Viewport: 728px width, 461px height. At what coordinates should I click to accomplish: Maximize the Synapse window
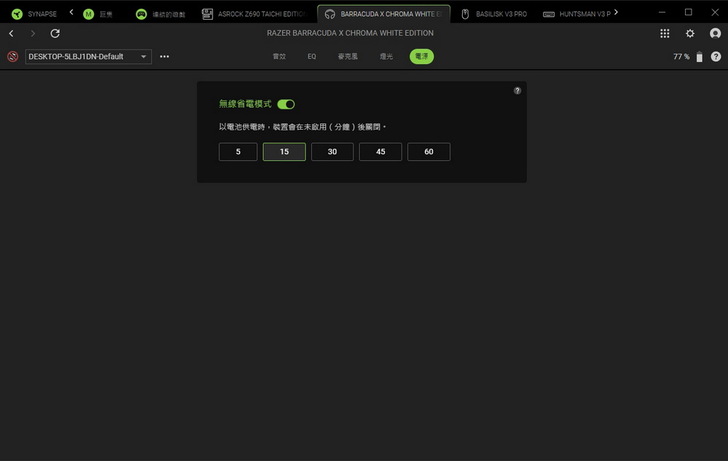689,13
